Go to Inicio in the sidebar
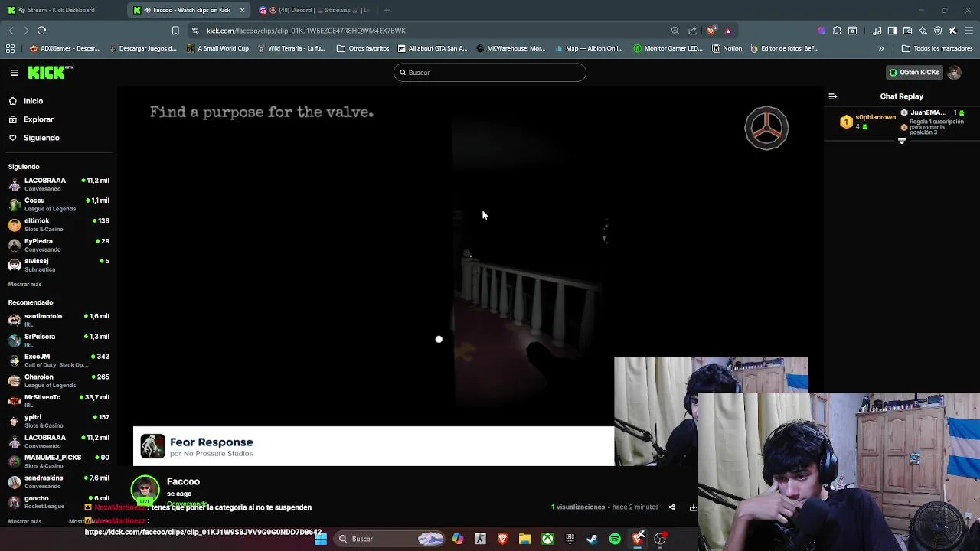This screenshot has width=980, height=551. tap(33, 101)
